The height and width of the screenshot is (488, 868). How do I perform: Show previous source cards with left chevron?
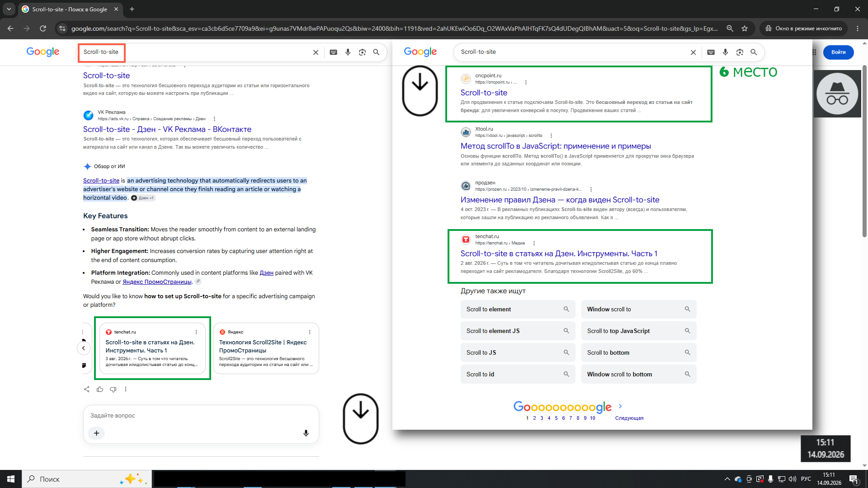83,348
